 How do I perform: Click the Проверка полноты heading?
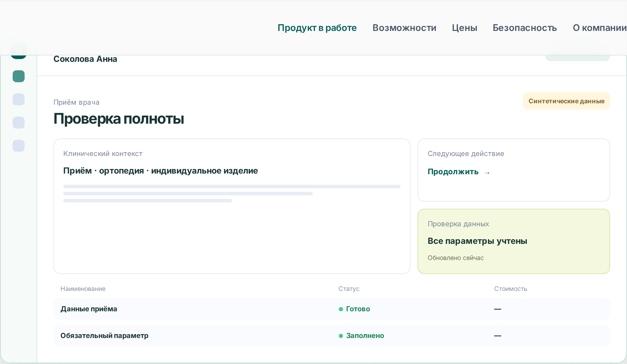(x=118, y=119)
